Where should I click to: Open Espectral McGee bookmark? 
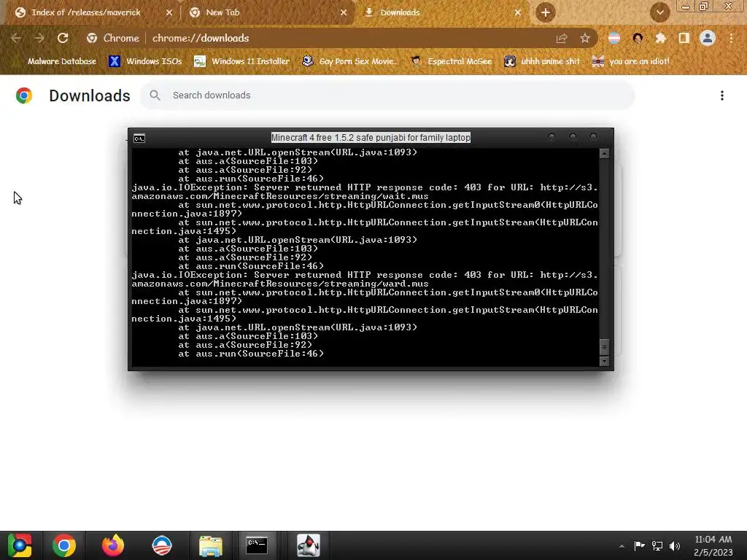point(451,61)
